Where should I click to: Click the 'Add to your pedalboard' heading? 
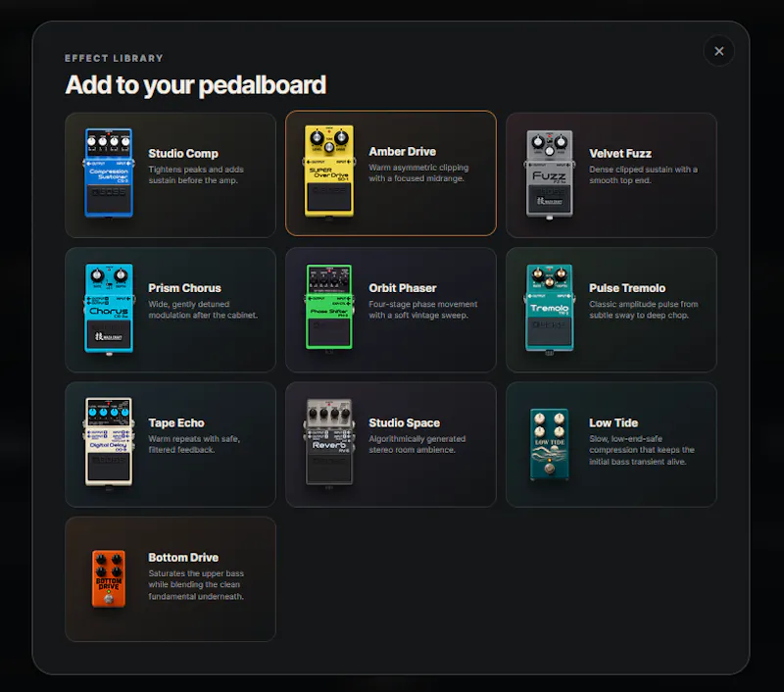coord(195,85)
